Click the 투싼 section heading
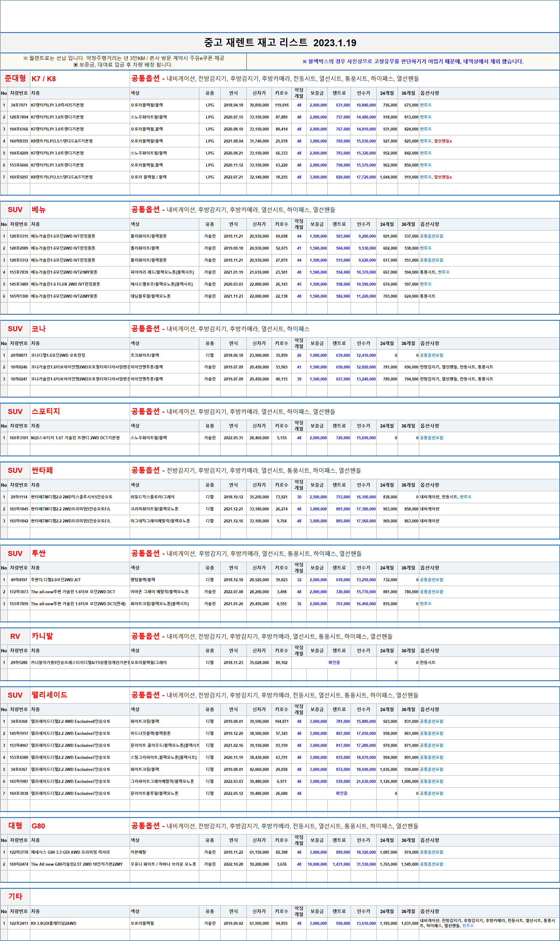The height and width of the screenshot is (941, 560). pyautogui.click(x=38, y=553)
